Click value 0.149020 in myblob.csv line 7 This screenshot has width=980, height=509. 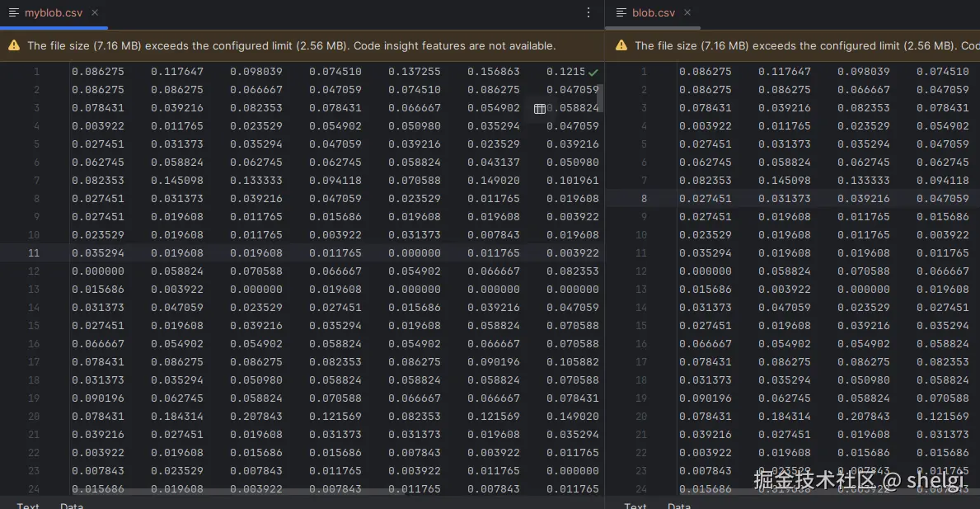tap(493, 181)
